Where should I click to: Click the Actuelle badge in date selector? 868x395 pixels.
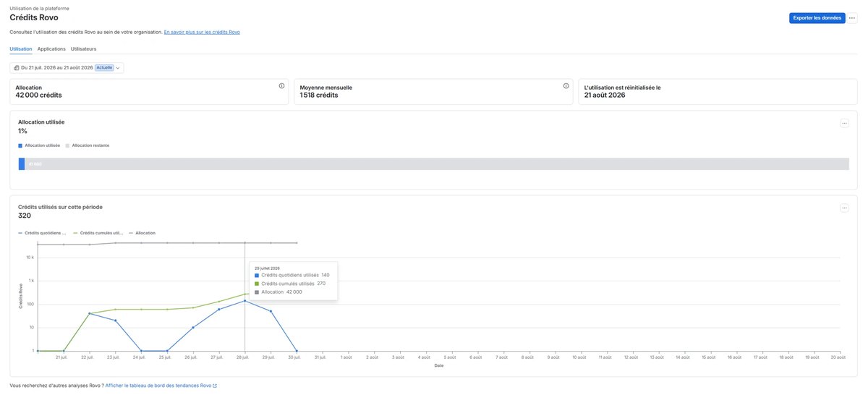tap(104, 67)
